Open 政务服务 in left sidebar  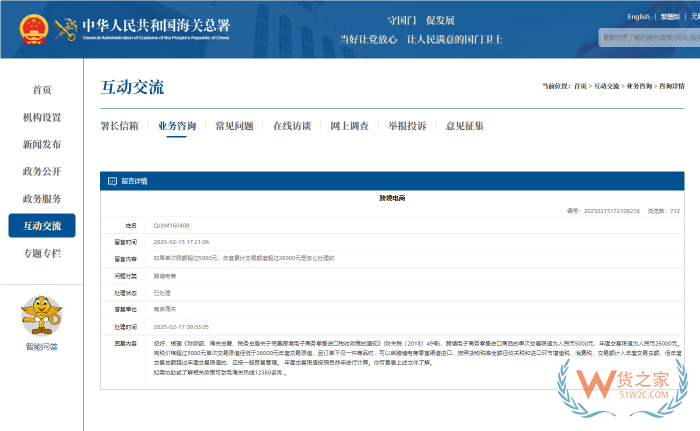[x=42, y=199]
